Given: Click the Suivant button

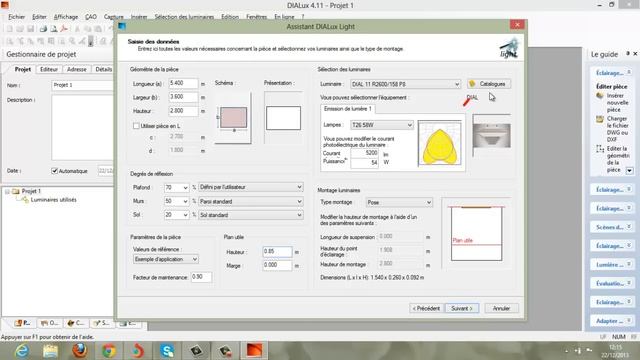Looking at the screenshot, I should (462, 308).
